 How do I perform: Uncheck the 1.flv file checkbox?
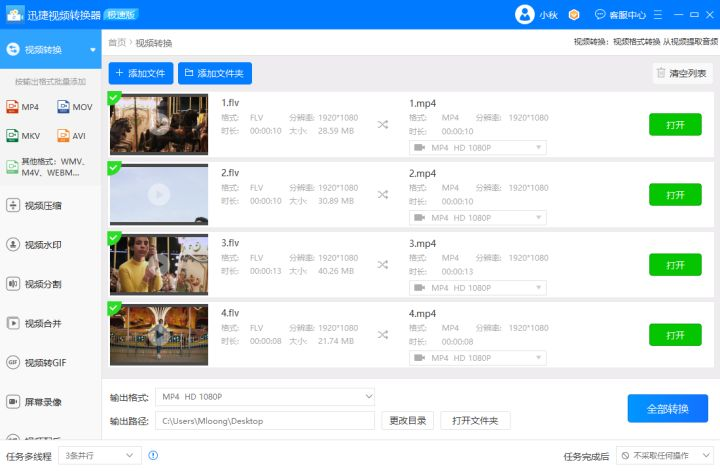[x=114, y=98]
